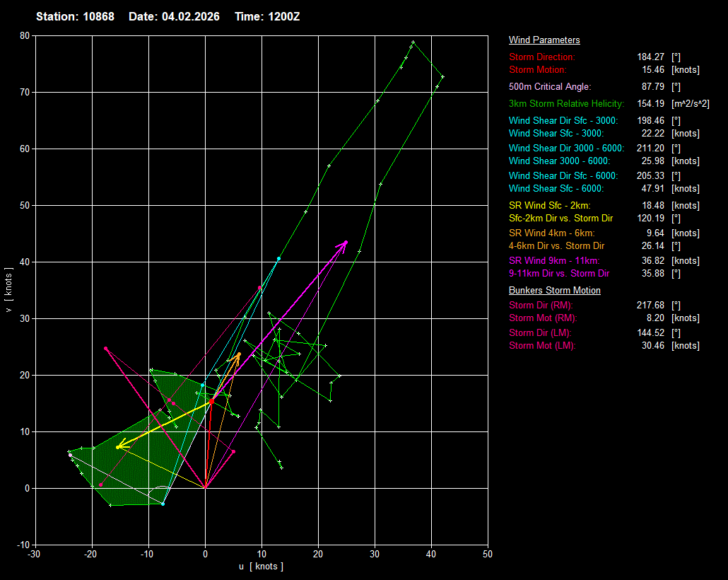Click the cyan point at bottom of green area
The image size is (728, 580).
[x=163, y=504]
